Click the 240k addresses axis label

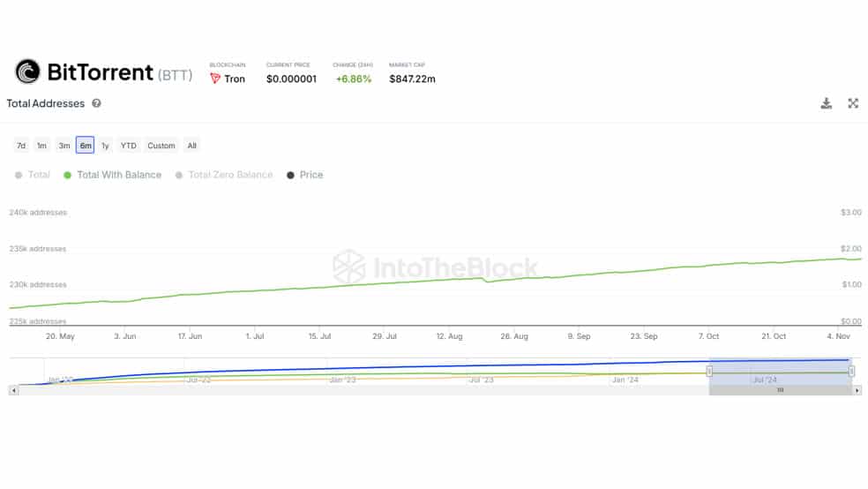click(x=38, y=213)
